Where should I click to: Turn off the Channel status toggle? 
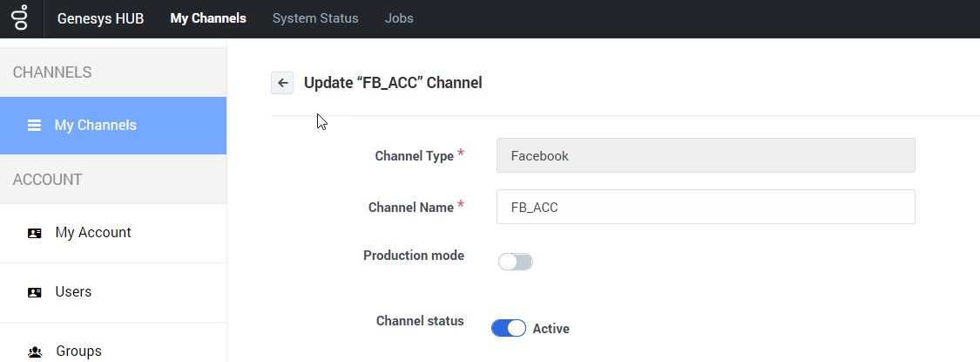point(509,328)
